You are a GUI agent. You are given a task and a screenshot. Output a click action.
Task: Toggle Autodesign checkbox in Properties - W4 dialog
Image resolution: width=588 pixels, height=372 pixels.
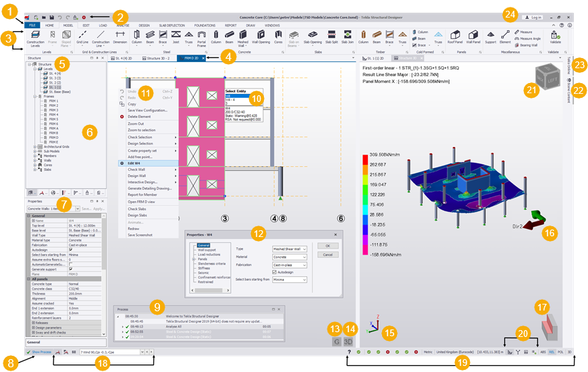click(x=275, y=272)
